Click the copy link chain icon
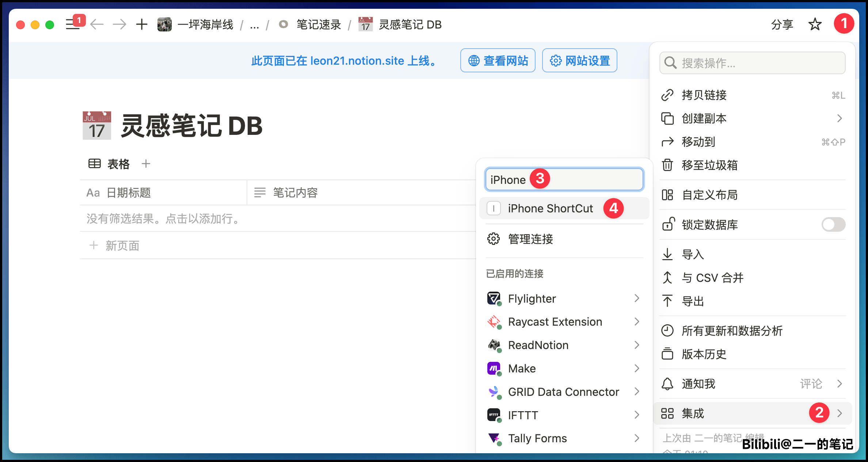Screen dimensions: 868x462 point(667,95)
